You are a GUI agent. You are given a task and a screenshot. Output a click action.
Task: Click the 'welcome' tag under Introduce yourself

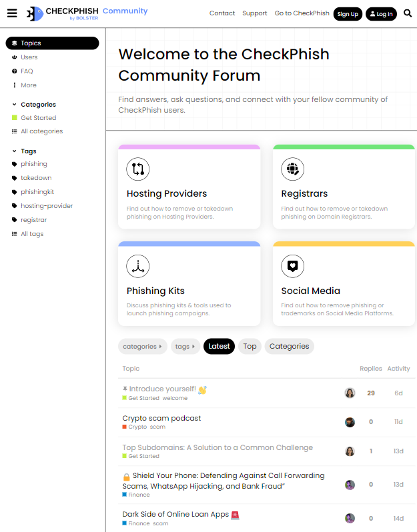point(175,398)
